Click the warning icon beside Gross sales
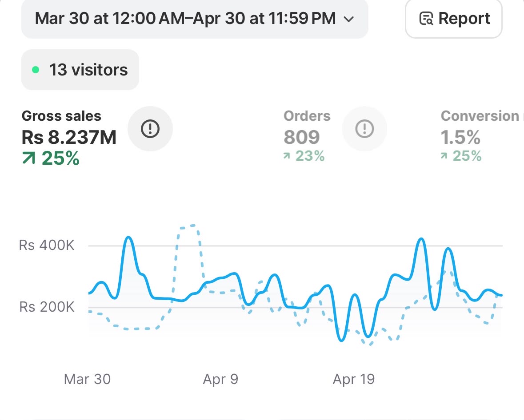 click(x=150, y=129)
